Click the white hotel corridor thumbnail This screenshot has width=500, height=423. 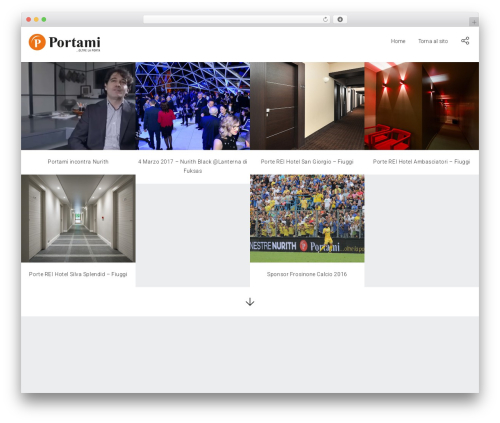tap(78, 218)
